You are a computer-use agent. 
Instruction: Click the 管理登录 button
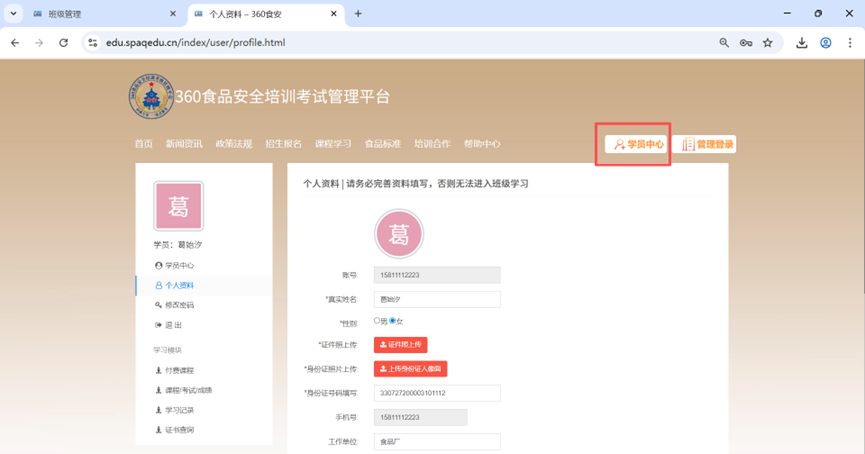(707, 145)
